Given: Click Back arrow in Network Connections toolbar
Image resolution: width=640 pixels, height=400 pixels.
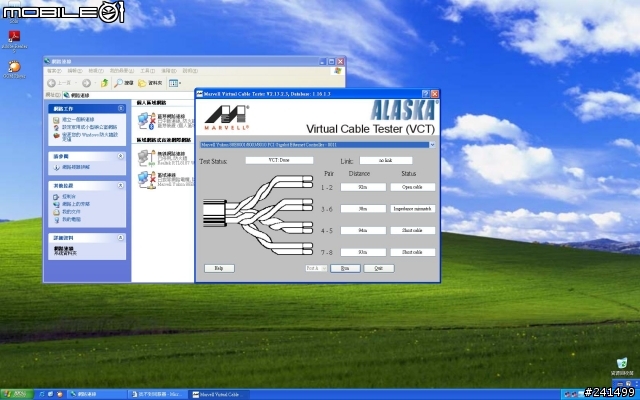Looking at the screenshot, I should tap(51, 83).
